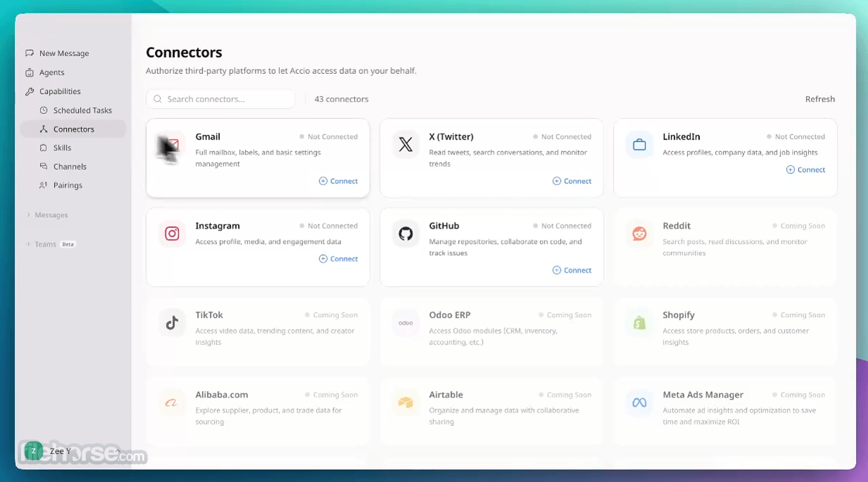Open the Zee Y account menu chevron

coord(118,451)
